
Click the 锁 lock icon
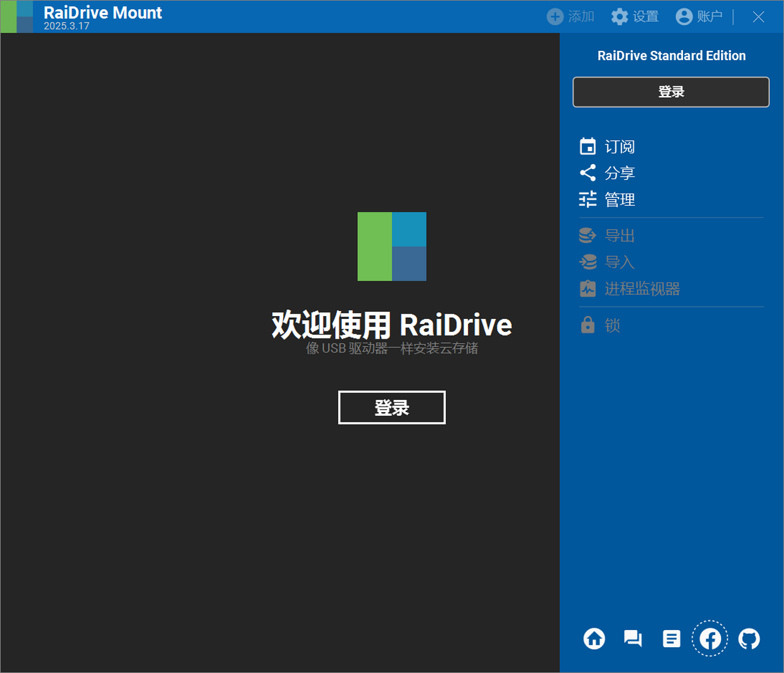click(587, 325)
